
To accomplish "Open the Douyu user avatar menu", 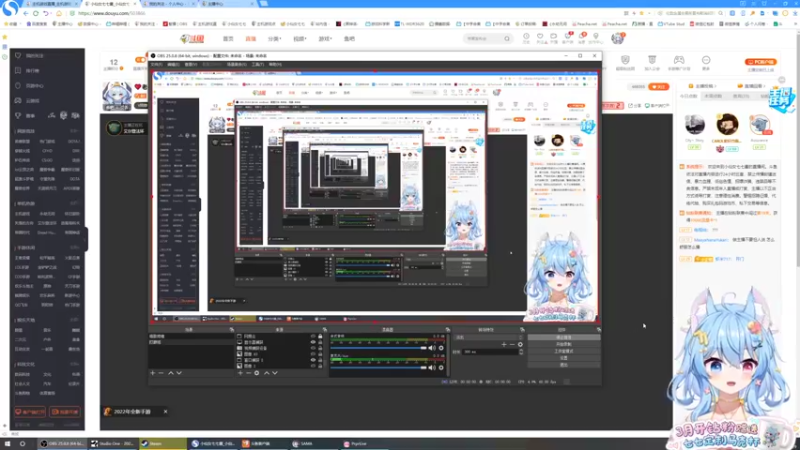I will (618, 38).
